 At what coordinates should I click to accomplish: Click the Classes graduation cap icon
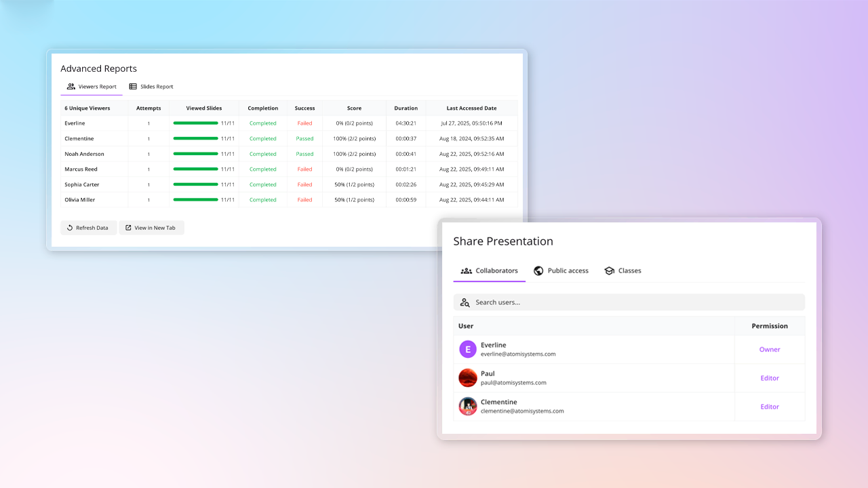609,270
